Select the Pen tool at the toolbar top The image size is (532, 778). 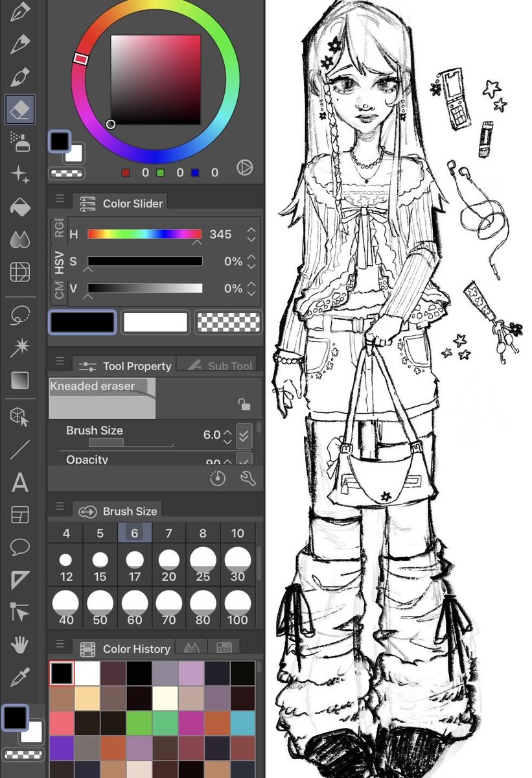tap(20, 12)
